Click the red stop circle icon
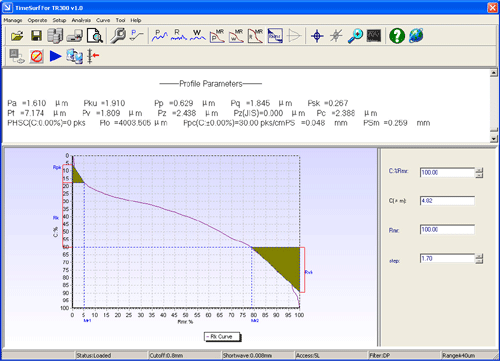 (x=36, y=56)
